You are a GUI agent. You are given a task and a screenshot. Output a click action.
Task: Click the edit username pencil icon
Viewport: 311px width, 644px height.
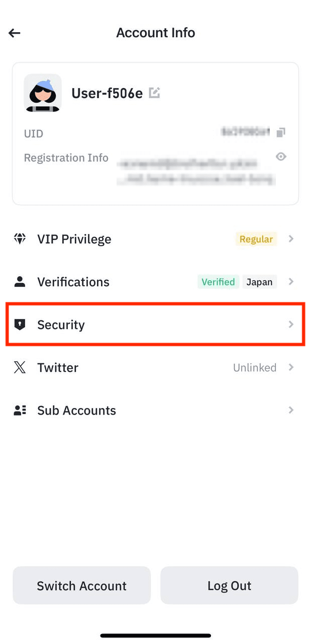[154, 93]
